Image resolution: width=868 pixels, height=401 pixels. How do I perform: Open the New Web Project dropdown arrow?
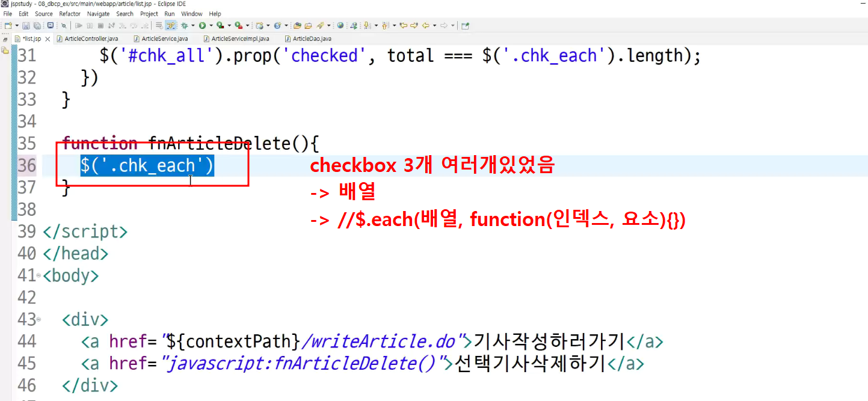tap(268, 25)
